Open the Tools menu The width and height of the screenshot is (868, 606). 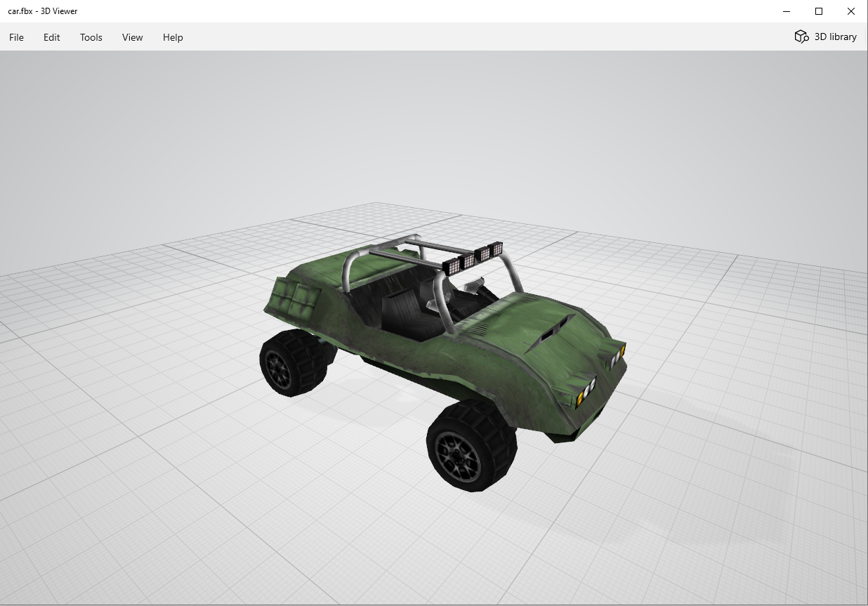[91, 37]
